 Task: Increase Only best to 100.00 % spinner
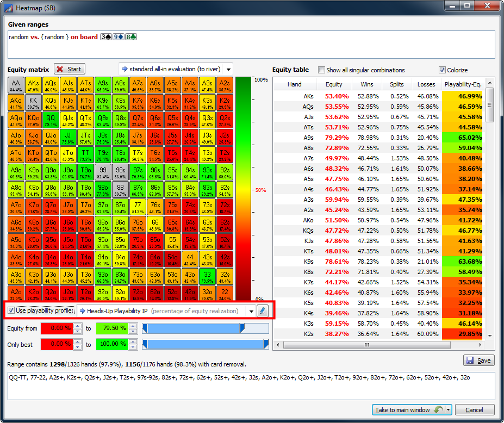click(x=133, y=341)
